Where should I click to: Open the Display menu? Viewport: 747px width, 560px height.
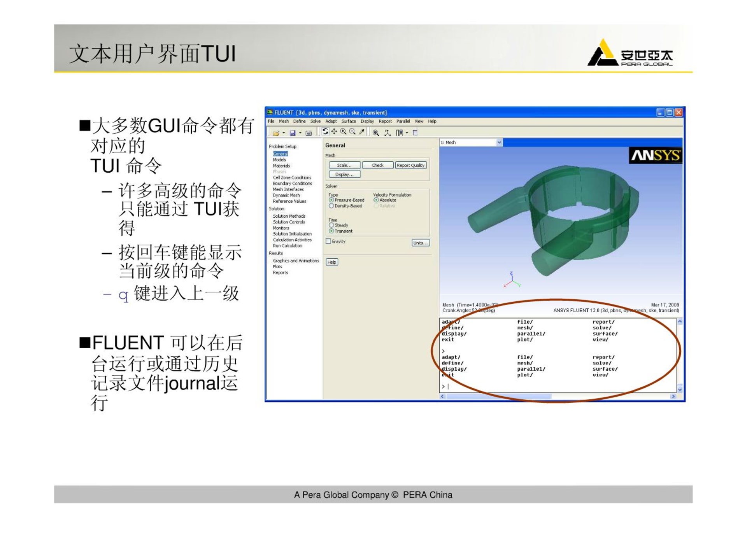click(x=367, y=121)
